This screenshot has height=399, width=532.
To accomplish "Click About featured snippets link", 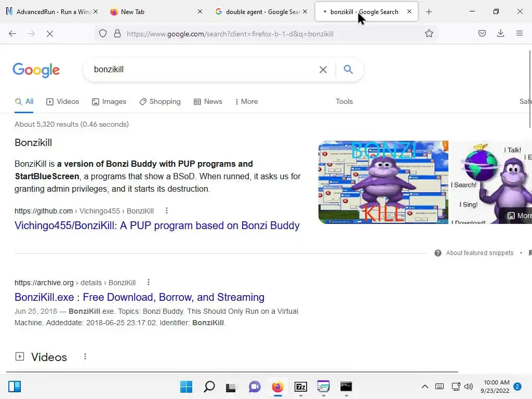I will pos(480,253).
